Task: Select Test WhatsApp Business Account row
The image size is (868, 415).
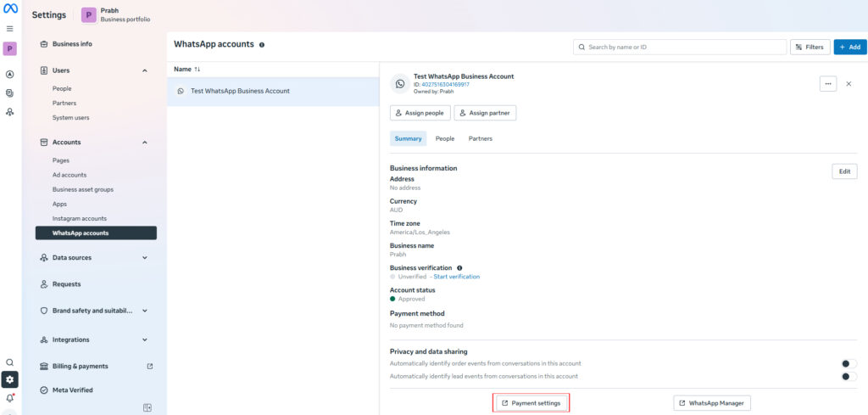Action: tap(273, 92)
